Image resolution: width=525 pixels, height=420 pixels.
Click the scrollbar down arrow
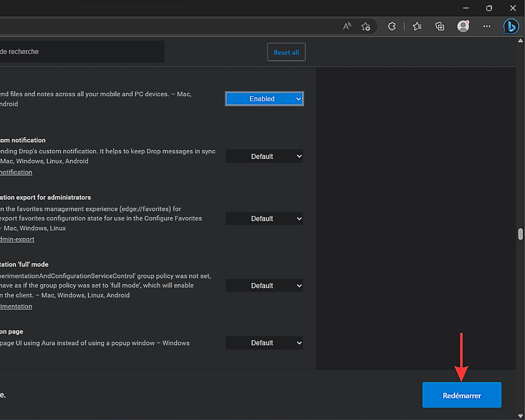coord(520,416)
